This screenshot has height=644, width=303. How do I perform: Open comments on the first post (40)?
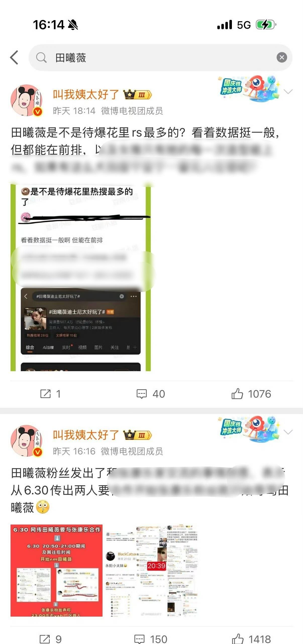point(150,394)
